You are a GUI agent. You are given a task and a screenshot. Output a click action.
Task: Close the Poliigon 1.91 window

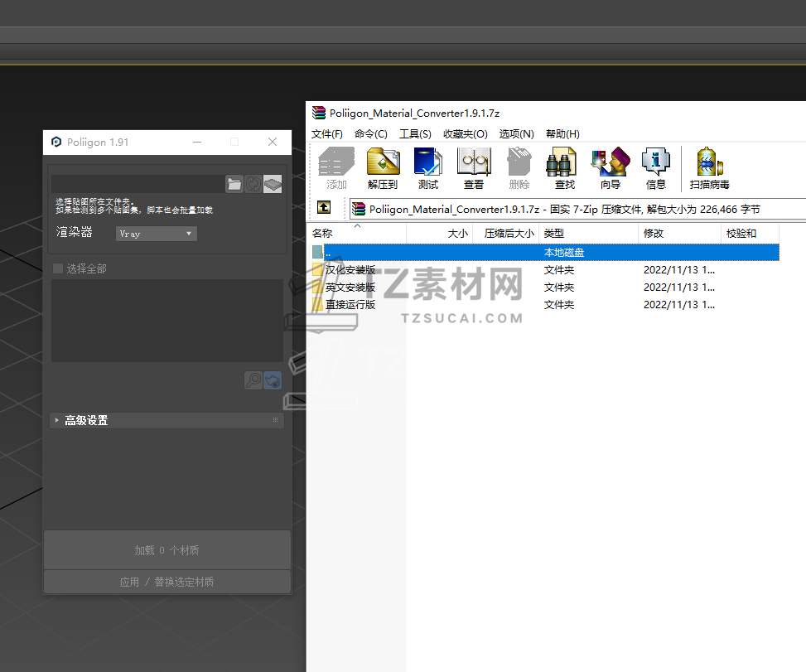[x=273, y=142]
